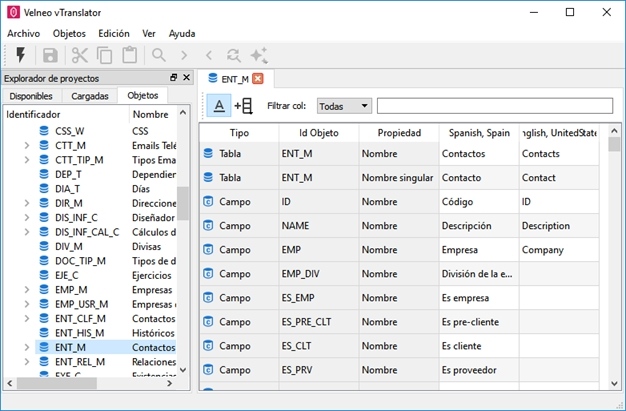The image size is (626, 411).
Task: Switch to the Cargadas tab
Action: point(90,96)
